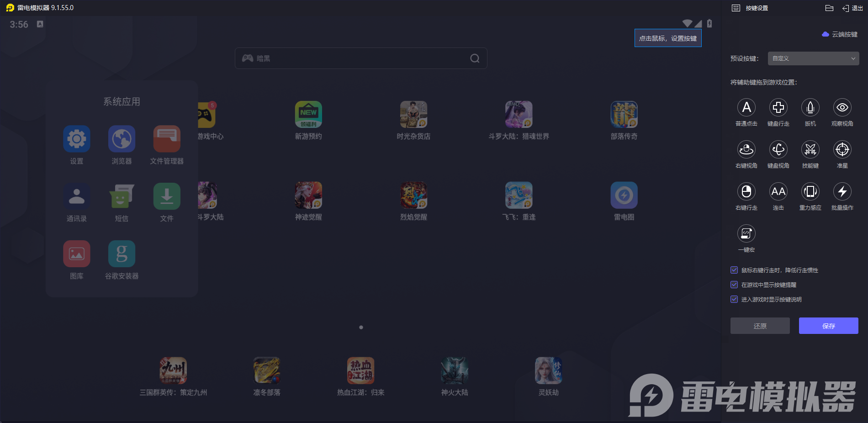Select the 普通点击 (normal tap) key icon
The width and height of the screenshot is (868, 423).
pyautogui.click(x=746, y=107)
